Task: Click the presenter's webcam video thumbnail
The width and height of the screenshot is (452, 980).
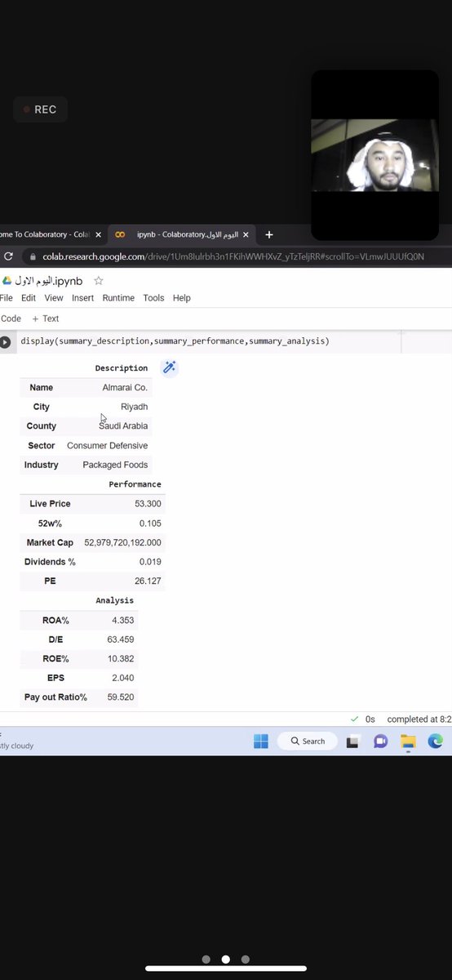Action: (x=375, y=155)
